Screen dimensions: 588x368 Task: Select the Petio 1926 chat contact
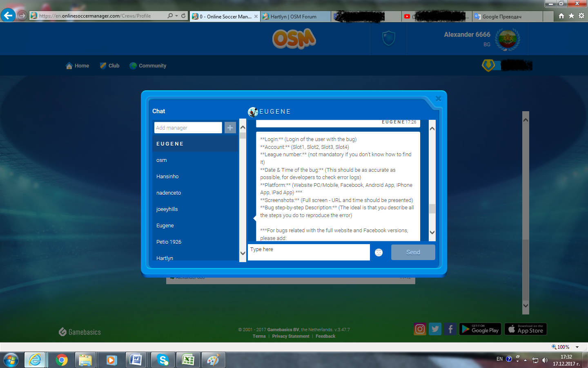195,242
